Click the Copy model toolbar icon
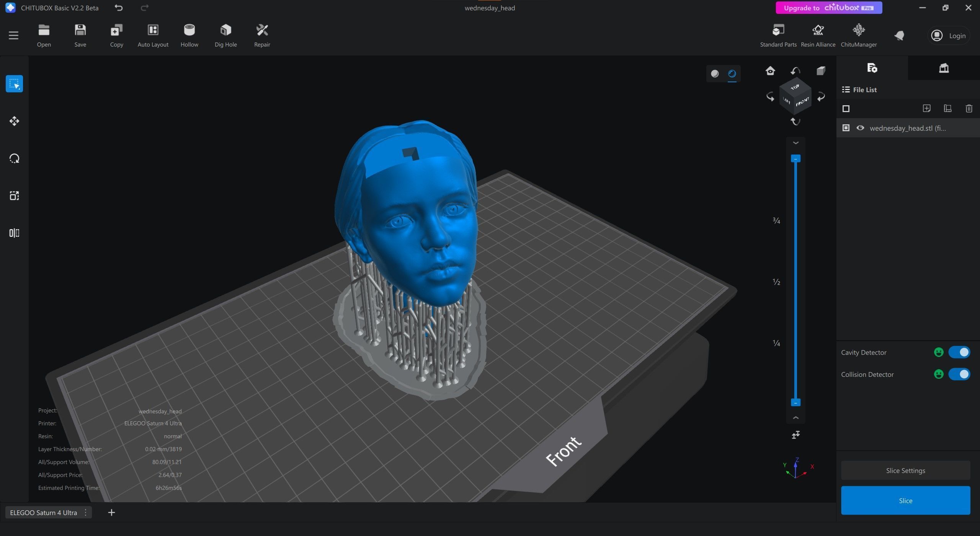 pyautogui.click(x=116, y=35)
